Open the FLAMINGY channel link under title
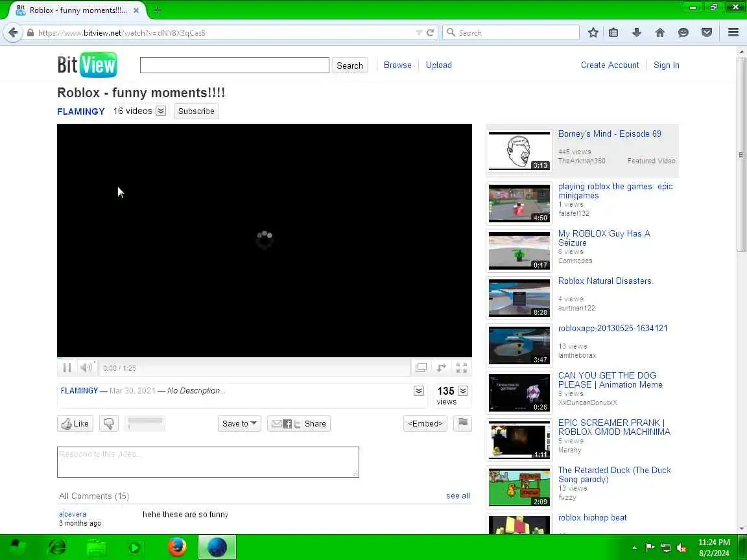This screenshot has height=560, width=747. 81,111
